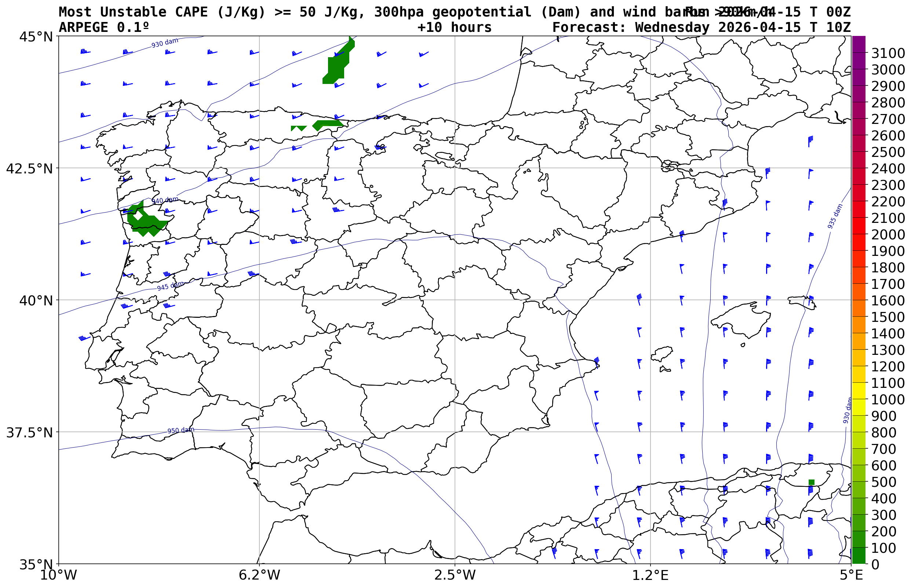Click the red 2000 level on colorbar

click(x=858, y=234)
